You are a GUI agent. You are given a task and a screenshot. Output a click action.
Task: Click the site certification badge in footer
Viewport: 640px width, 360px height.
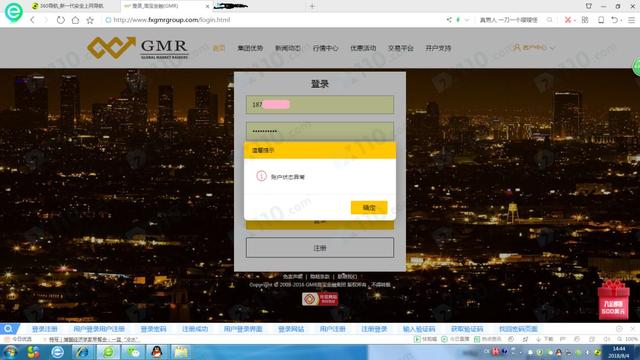point(320,299)
